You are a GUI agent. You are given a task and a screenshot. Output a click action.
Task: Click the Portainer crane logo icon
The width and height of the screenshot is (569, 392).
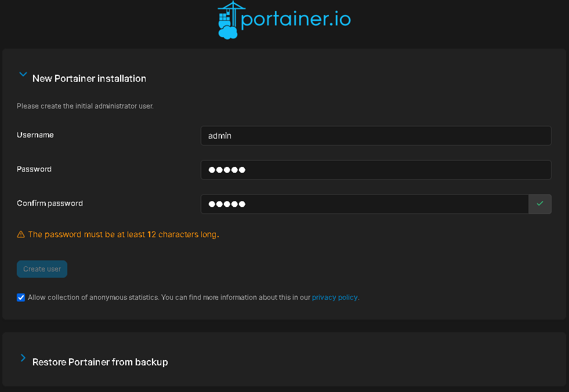pos(228,20)
